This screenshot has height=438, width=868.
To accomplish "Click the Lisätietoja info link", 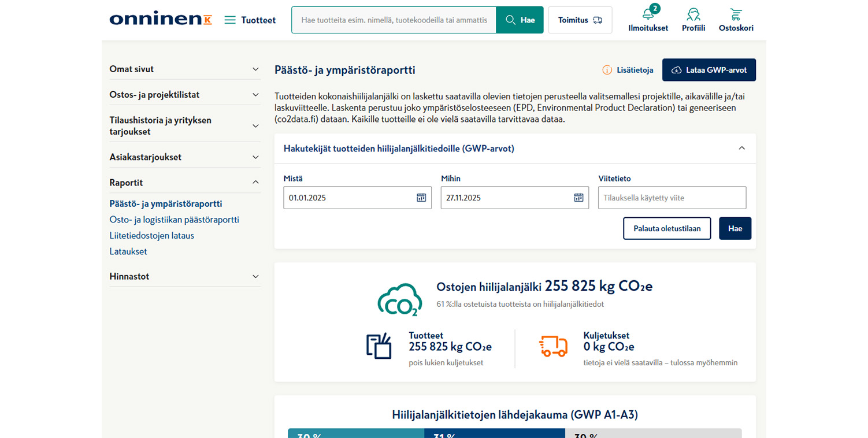I will 628,70.
